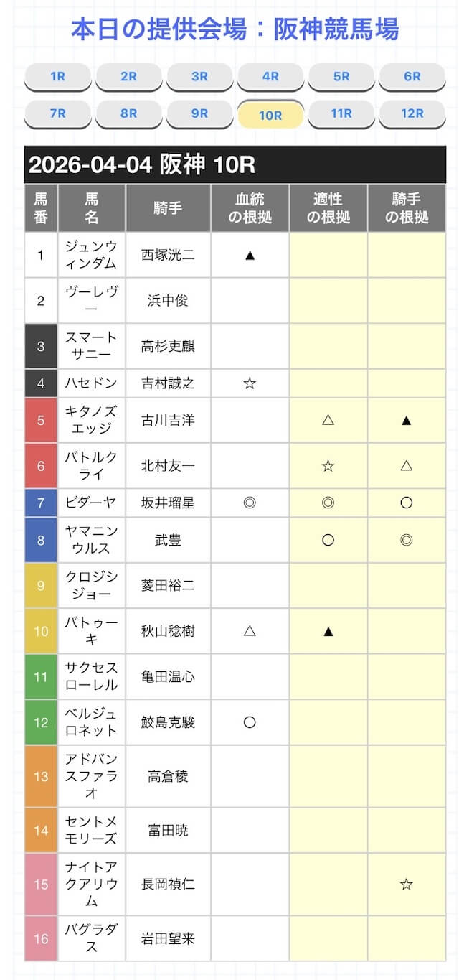Click the 騎手の根拠 column header
The image size is (459, 980).
[407, 208]
